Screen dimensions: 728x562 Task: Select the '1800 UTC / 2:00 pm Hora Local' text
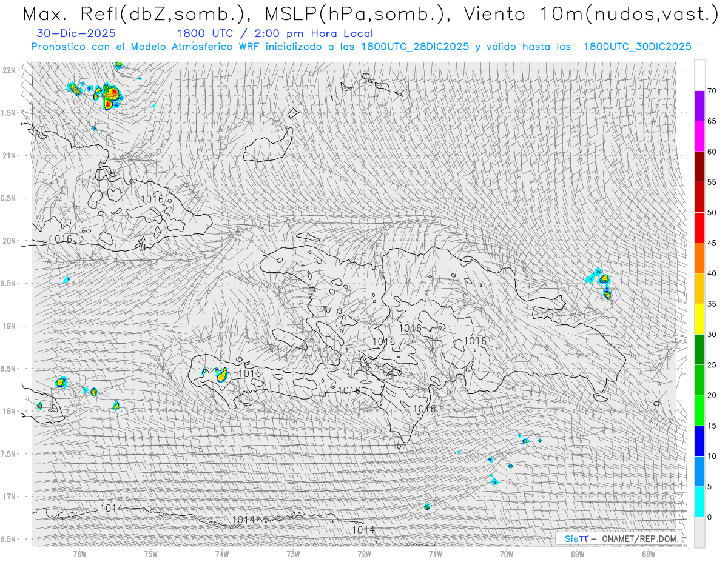275,34
